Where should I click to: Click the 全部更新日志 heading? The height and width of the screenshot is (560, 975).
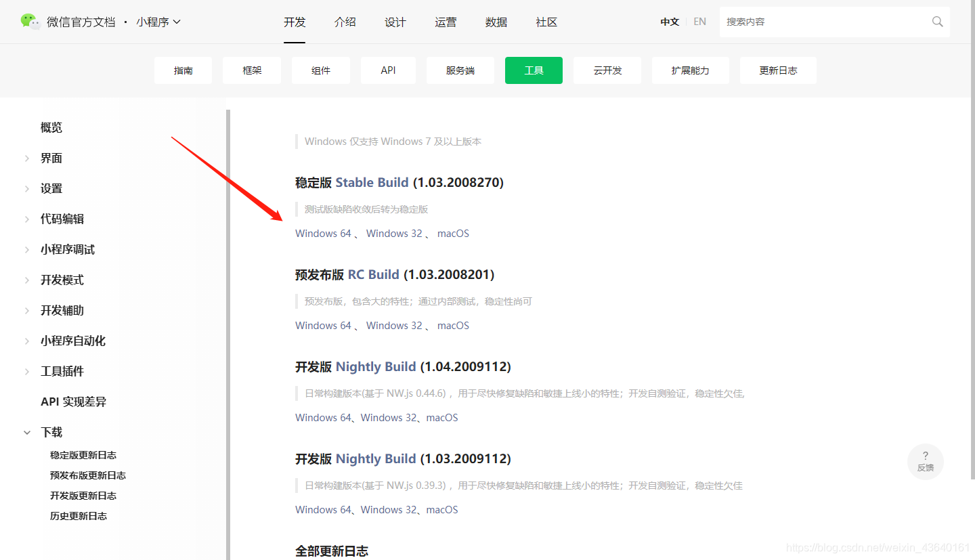tap(332, 551)
